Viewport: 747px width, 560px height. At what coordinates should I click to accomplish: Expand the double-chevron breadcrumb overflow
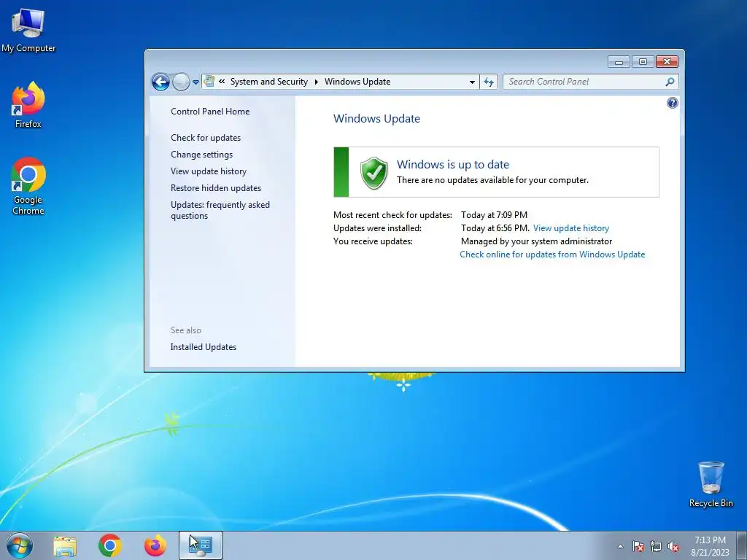[222, 82]
